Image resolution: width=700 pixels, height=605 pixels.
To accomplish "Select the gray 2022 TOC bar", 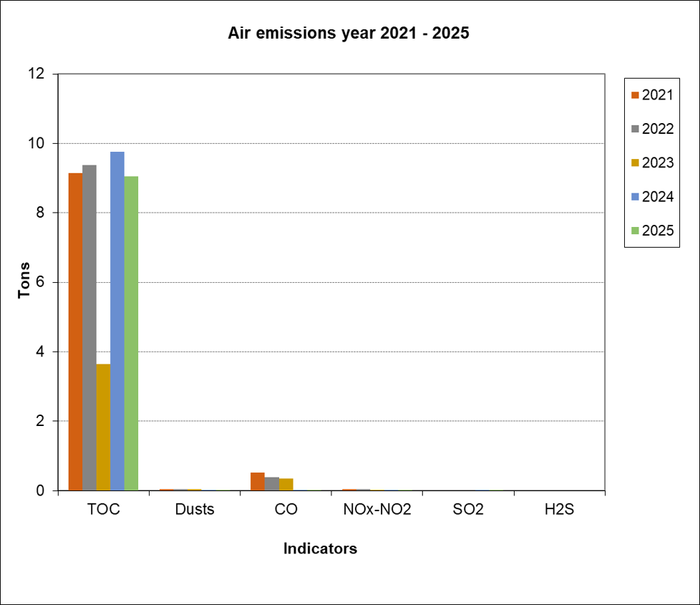I will click(89, 327).
